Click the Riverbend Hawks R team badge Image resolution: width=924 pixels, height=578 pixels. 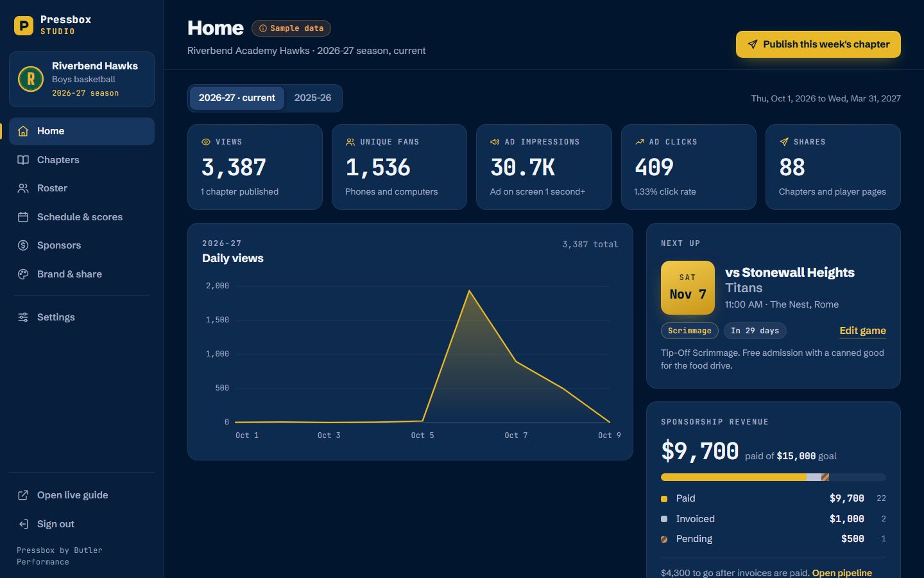[30, 79]
